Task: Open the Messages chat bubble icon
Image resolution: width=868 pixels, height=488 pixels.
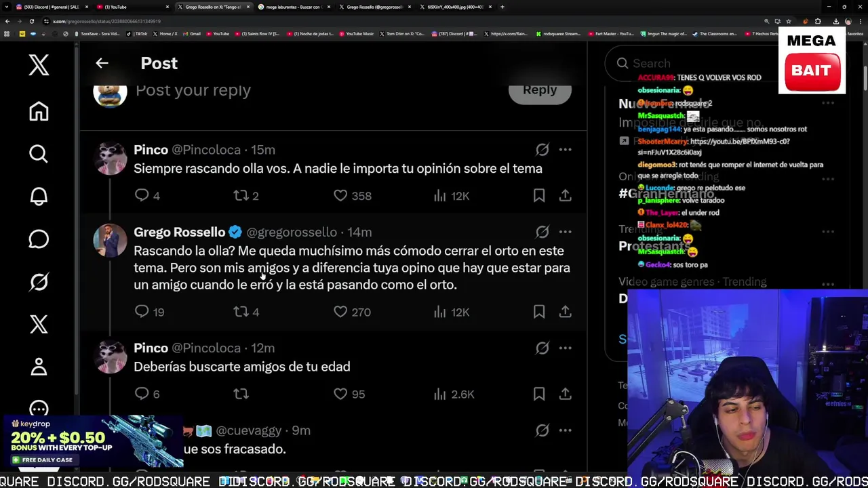Action: point(39,239)
